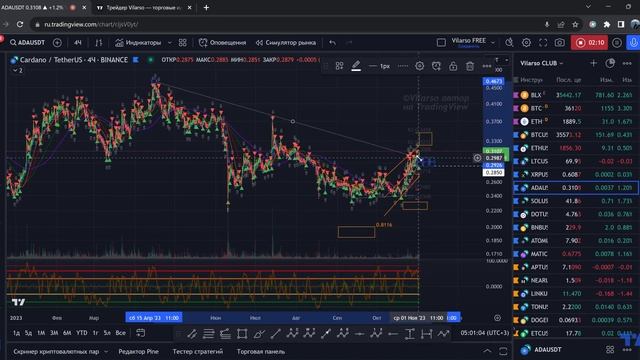The width and height of the screenshot is (640, 360).
Task: Add a symbol to the watchlist
Action: coord(593,63)
